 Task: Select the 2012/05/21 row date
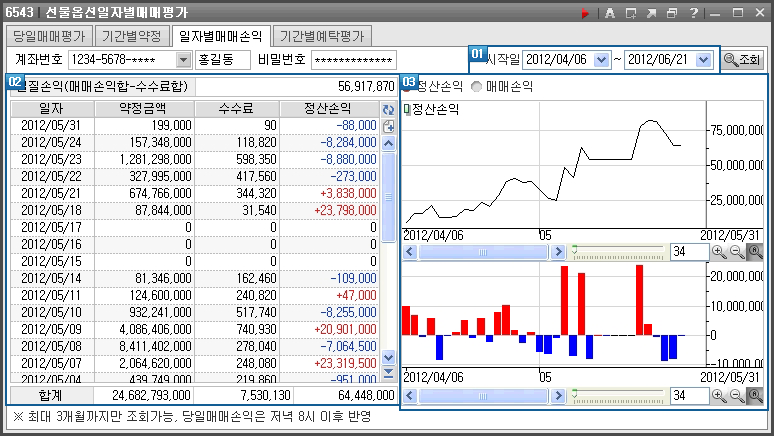pyautogui.click(x=51, y=194)
